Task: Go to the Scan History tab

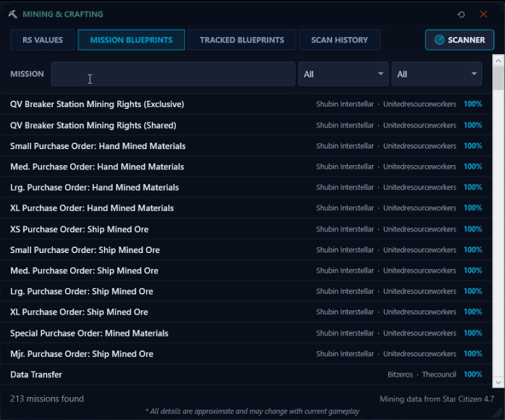Action: coord(339,40)
